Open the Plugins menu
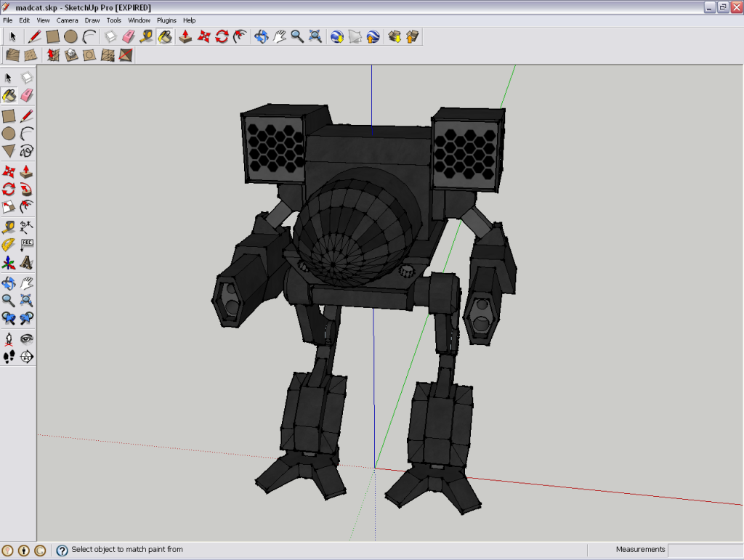 pyautogui.click(x=166, y=20)
